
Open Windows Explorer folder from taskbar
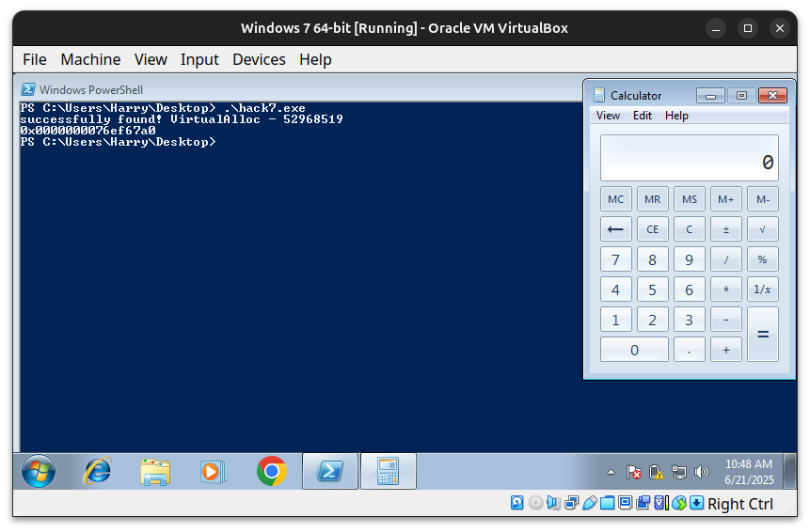click(155, 472)
